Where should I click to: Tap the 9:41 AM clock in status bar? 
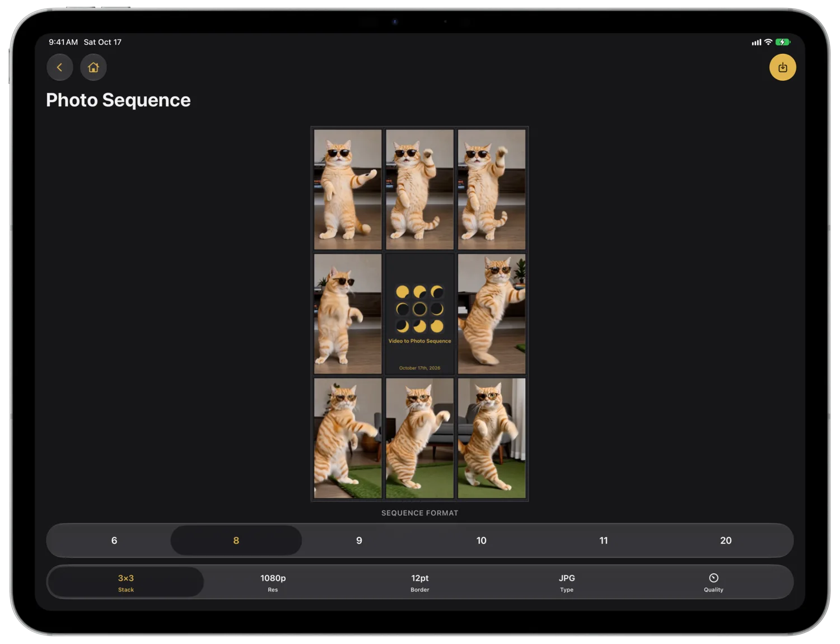tap(63, 42)
